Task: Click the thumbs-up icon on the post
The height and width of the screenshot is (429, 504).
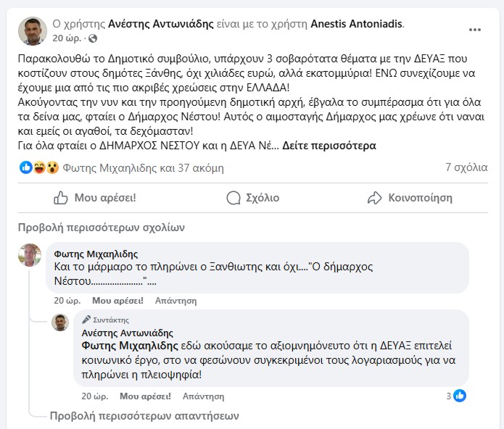Action: click(62, 198)
